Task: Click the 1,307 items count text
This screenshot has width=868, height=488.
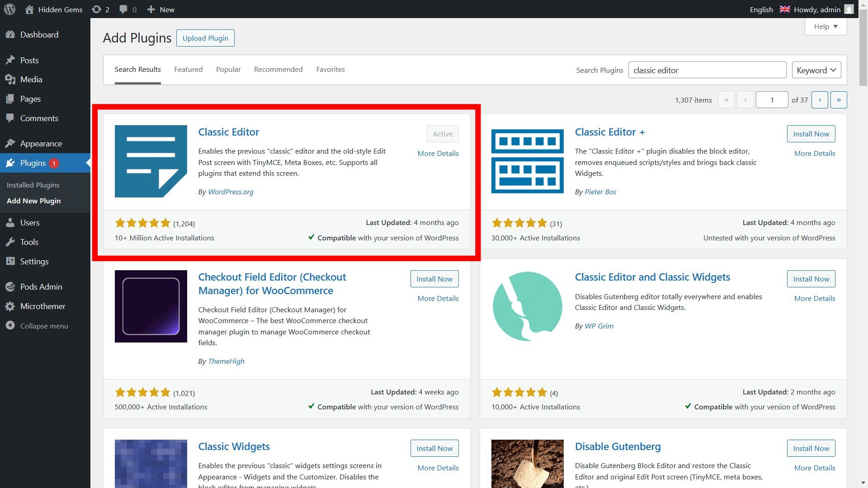Action: point(693,100)
